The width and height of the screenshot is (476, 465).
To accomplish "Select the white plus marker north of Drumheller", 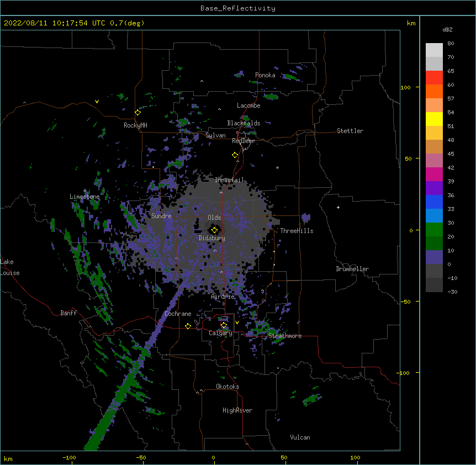I will tap(338, 207).
